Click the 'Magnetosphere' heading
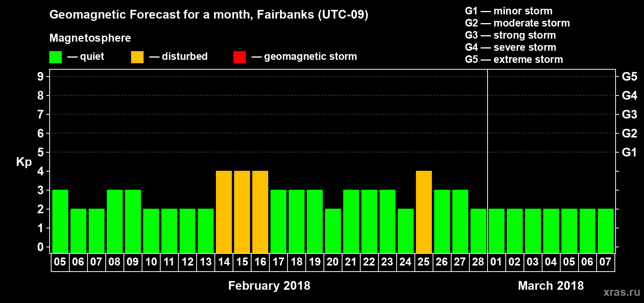This screenshot has width=644, height=303. (x=90, y=38)
